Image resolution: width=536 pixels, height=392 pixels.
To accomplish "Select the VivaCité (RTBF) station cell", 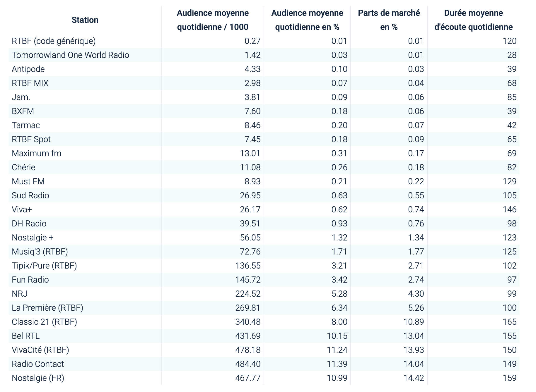I will 40,350.
